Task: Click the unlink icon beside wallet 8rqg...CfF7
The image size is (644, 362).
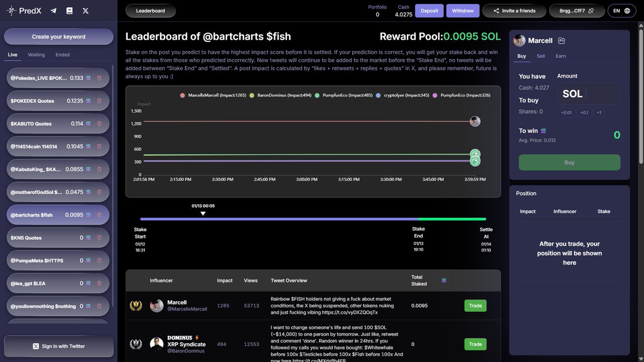Action: (591, 11)
